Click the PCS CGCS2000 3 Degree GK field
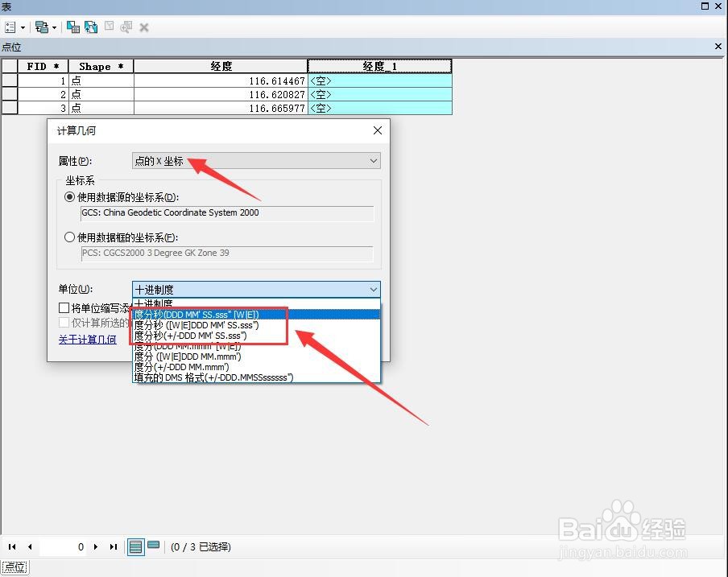728x577 pixels. coord(227,253)
